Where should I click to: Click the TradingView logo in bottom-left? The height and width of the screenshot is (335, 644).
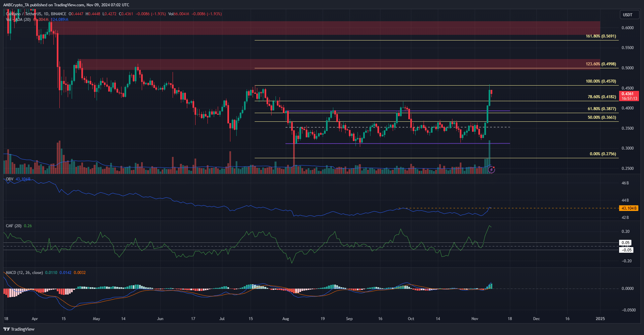[x=19, y=329]
